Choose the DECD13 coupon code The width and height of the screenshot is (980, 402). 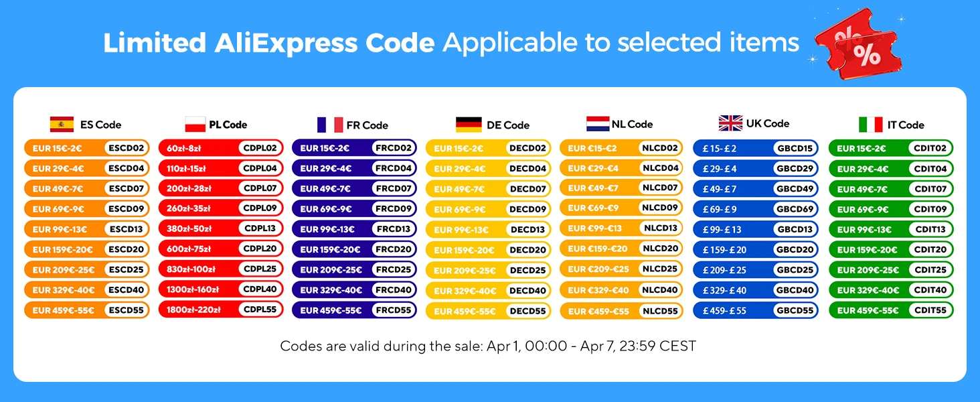(x=528, y=229)
